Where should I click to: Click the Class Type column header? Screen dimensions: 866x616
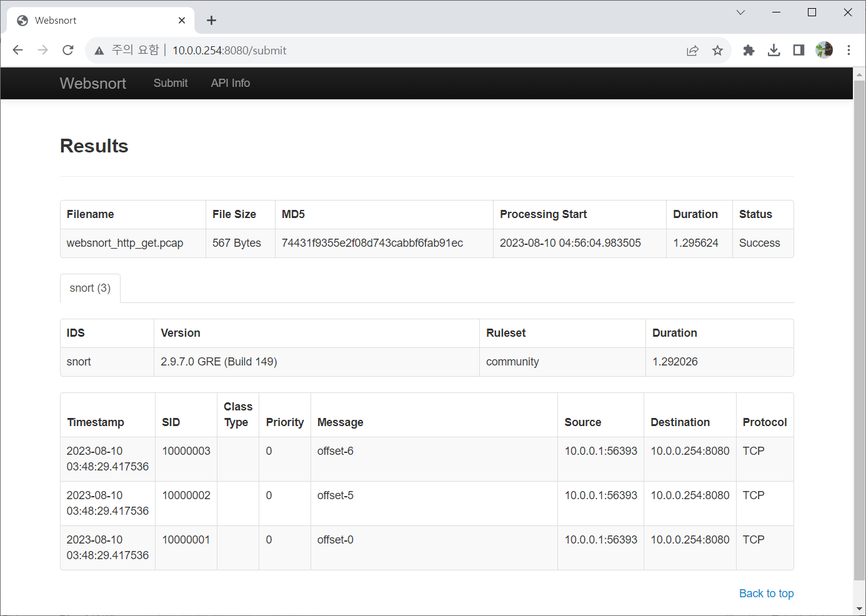238,414
